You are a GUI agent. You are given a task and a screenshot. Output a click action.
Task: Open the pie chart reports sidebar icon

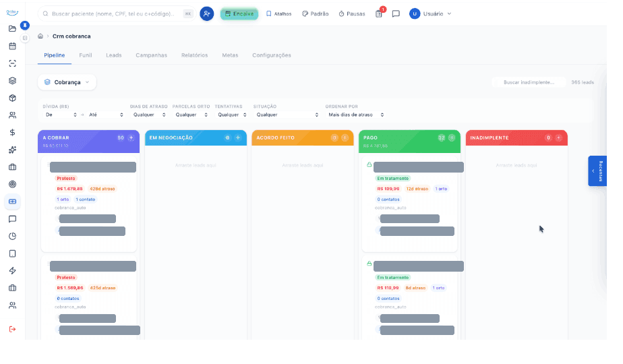12,236
